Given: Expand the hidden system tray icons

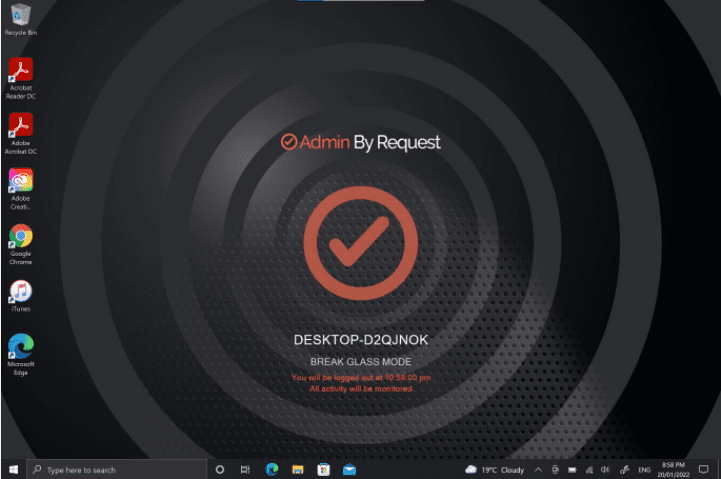Looking at the screenshot, I should coord(538,469).
